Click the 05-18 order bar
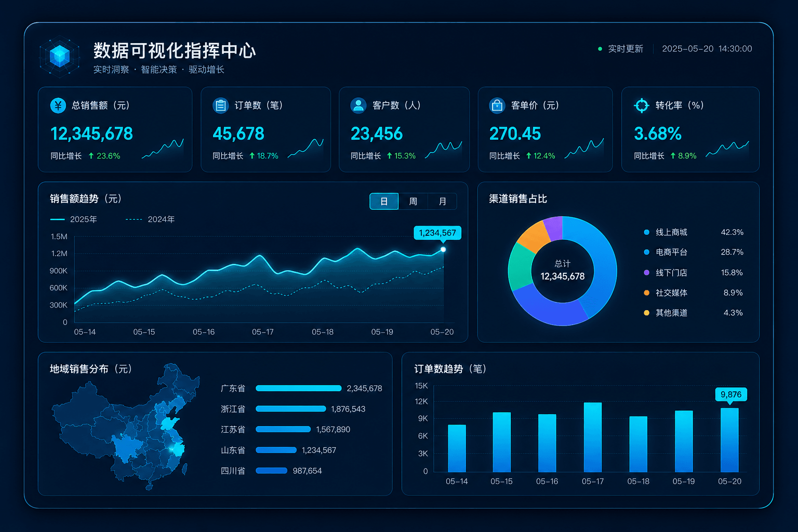 [x=639, y=444]
